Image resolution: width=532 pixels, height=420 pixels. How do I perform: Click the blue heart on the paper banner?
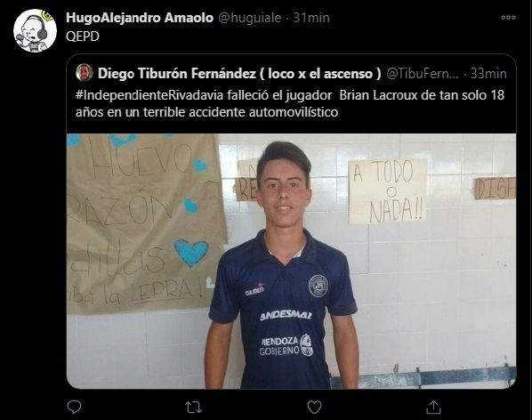191,252
